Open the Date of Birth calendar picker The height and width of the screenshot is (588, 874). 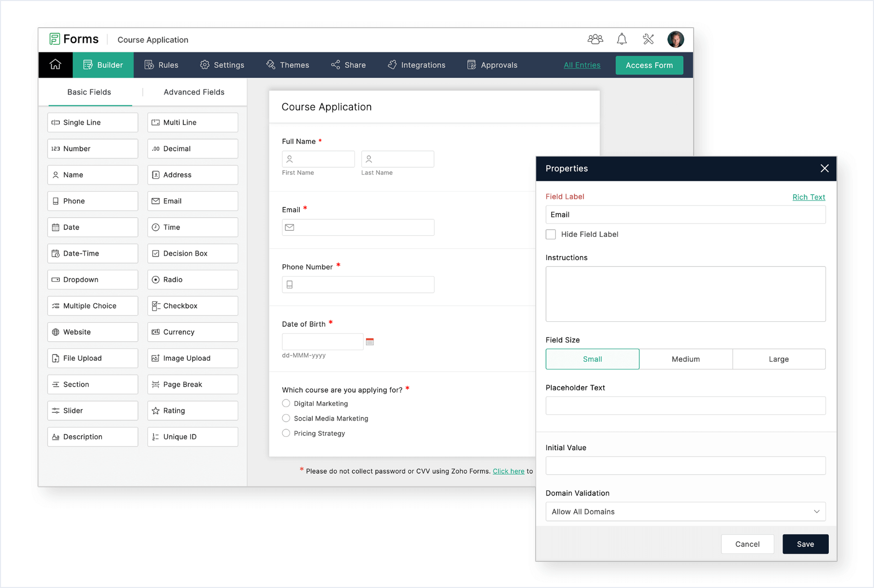tap(370, 341)
